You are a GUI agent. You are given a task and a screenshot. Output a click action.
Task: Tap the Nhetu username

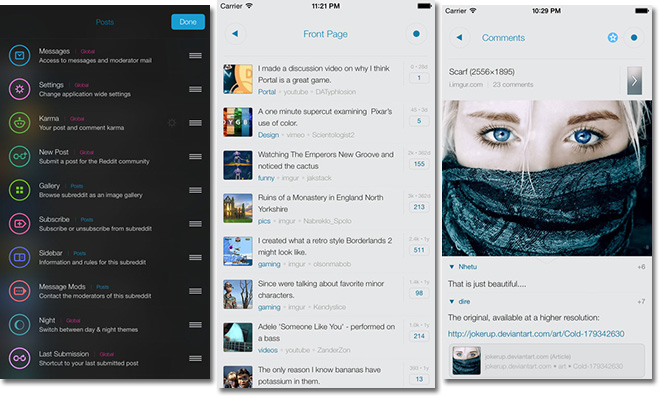[468, 267]
